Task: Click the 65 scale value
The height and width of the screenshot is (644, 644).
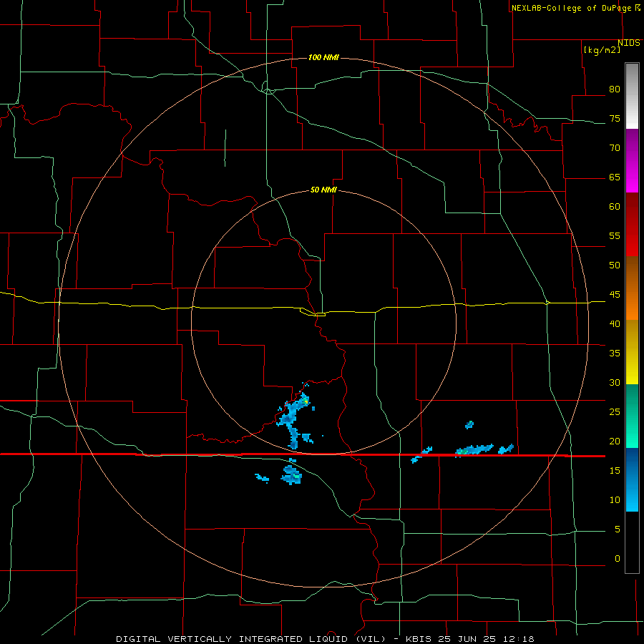Action: click(x=615, y=177)
